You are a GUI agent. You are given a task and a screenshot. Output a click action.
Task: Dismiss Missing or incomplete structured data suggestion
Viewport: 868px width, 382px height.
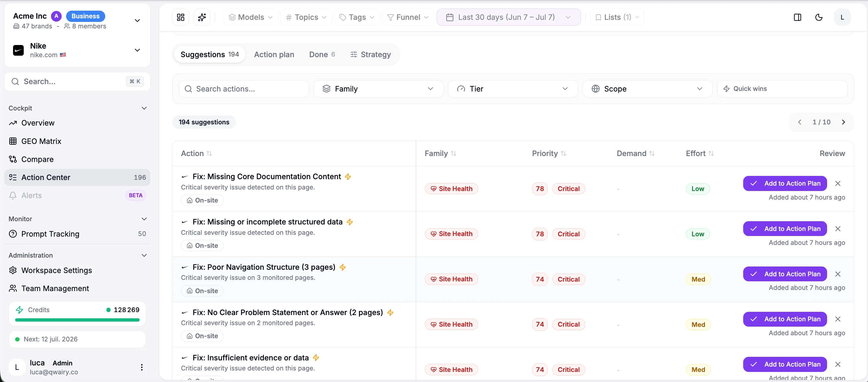[838, 229]
